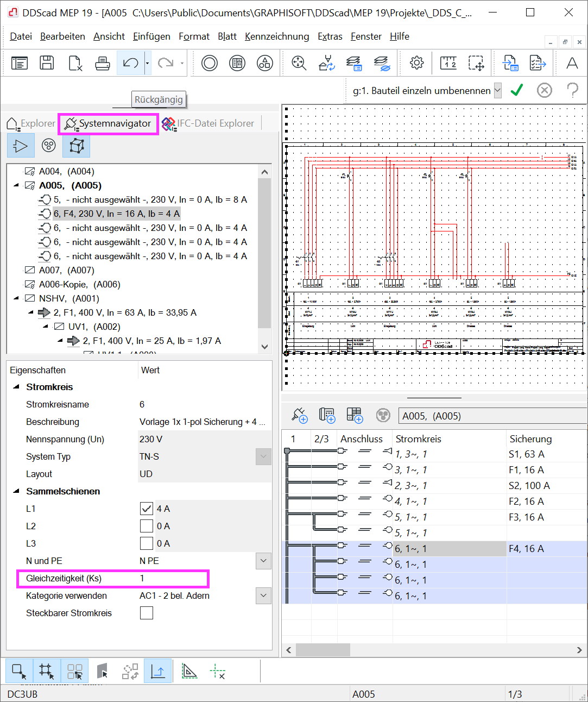This screenshot has height=702, width=588.
Task: Click the three-circles cable icon in toolbar
Action: [264, 63]
